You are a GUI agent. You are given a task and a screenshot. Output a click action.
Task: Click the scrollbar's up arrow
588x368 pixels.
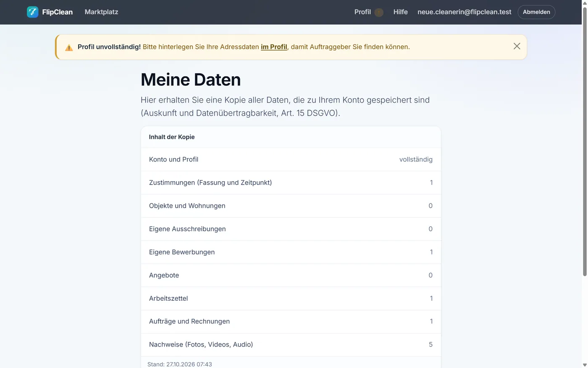click(585, 3)
